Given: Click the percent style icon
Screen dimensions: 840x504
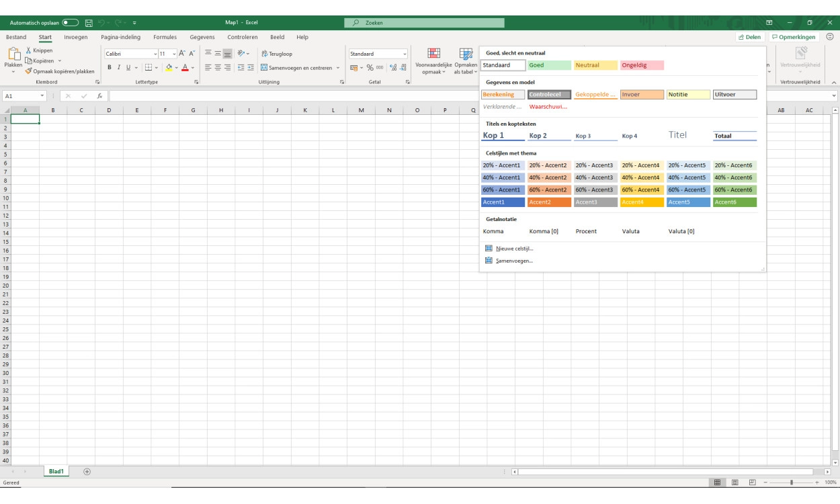Looking at the screenshot, I should click(369, 67).
